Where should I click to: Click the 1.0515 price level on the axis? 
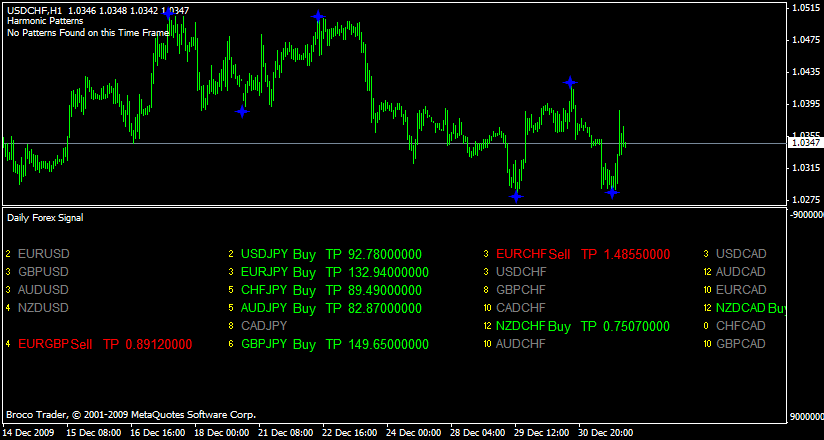coord(805,8)
